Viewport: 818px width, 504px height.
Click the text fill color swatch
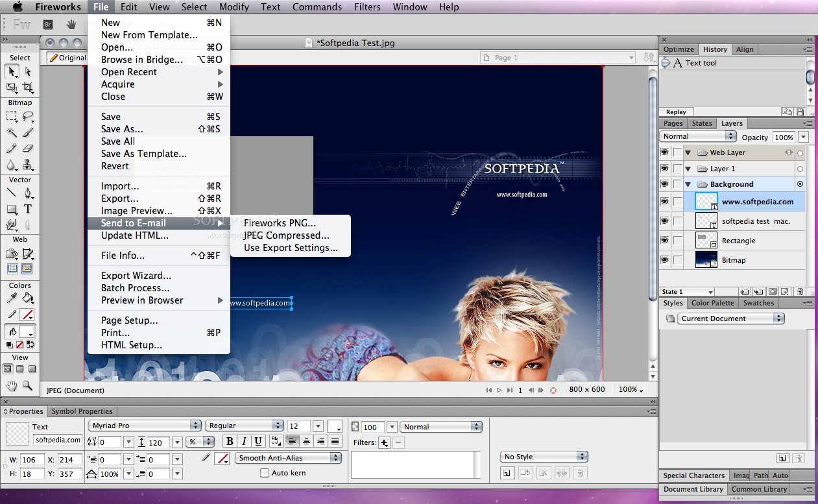334,426
